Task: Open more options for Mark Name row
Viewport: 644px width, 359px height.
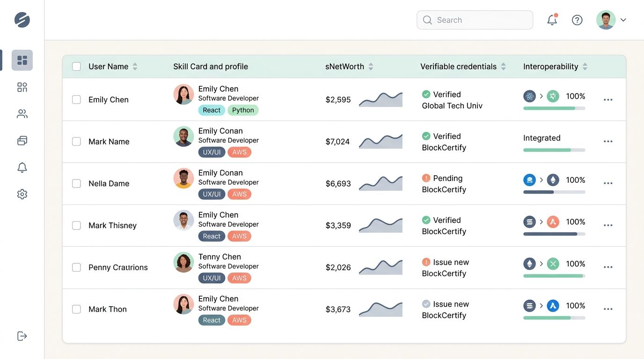Action: click(608, 142)
